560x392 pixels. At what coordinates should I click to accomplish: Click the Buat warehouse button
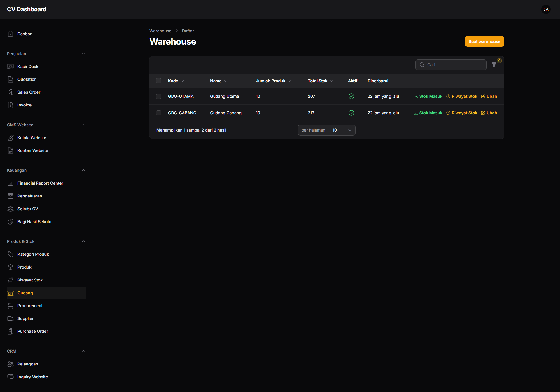click(484, 41)
